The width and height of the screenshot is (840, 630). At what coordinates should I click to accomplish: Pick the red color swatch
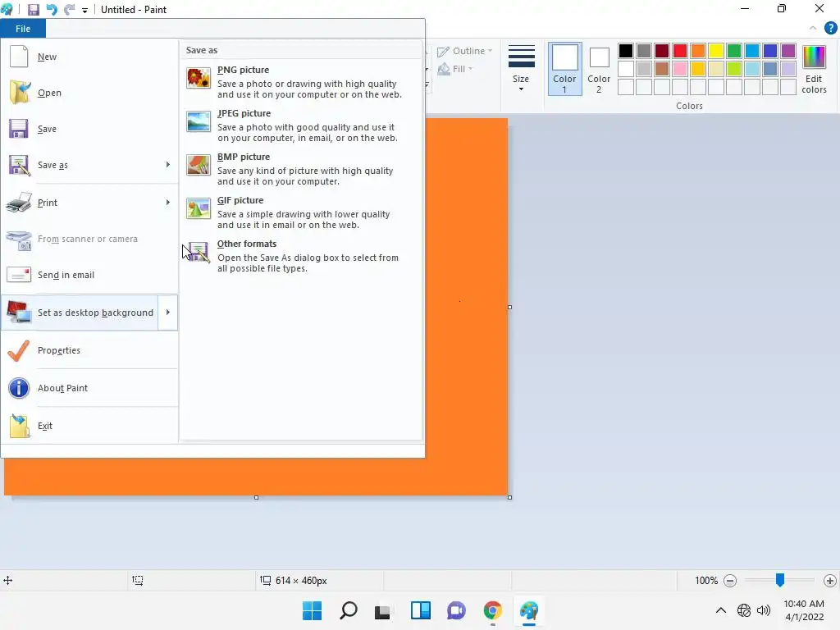[680, 51]
